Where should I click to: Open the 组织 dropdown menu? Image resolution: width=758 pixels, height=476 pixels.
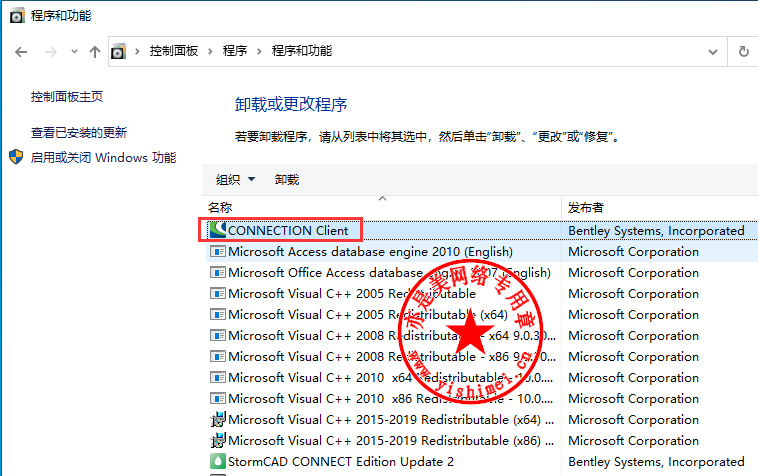point(235,180)
